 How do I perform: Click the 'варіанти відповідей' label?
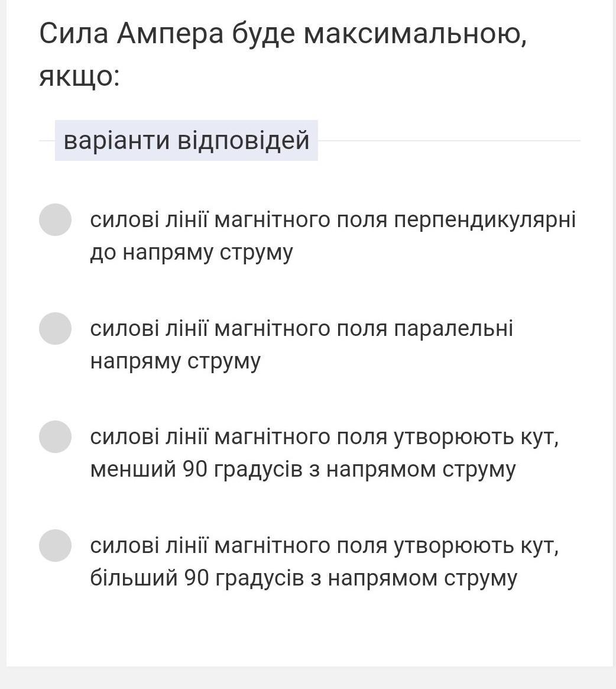point(186,141)
